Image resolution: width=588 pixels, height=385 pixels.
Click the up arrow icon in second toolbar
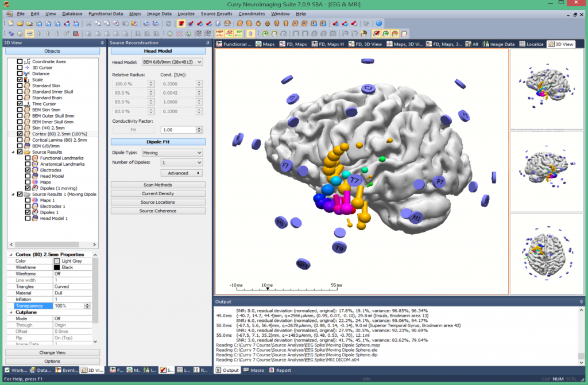point(48,33)
